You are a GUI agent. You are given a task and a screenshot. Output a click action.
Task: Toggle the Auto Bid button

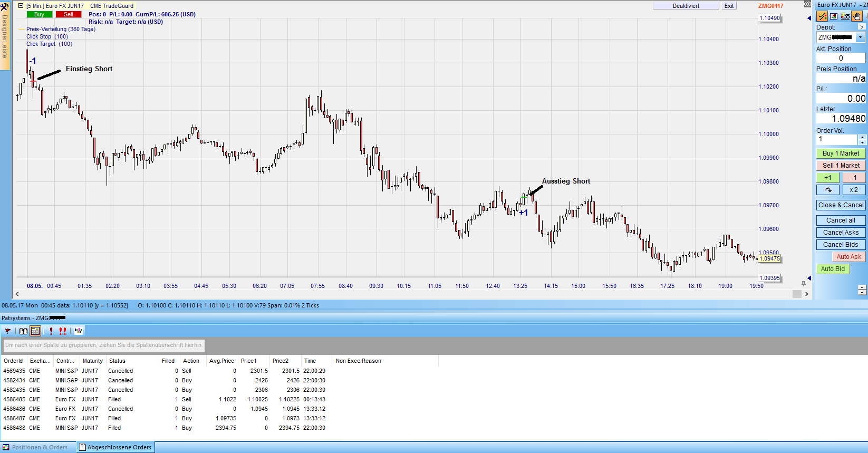tap(833, 269)
